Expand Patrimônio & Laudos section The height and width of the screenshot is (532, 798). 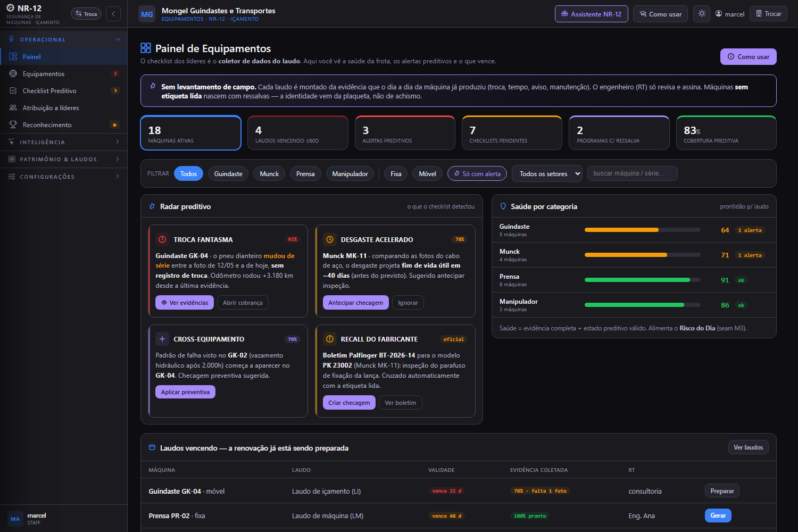[64, 159]
